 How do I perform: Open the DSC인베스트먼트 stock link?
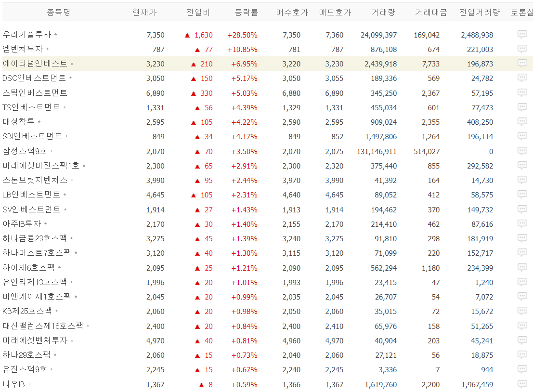(34, 78)
